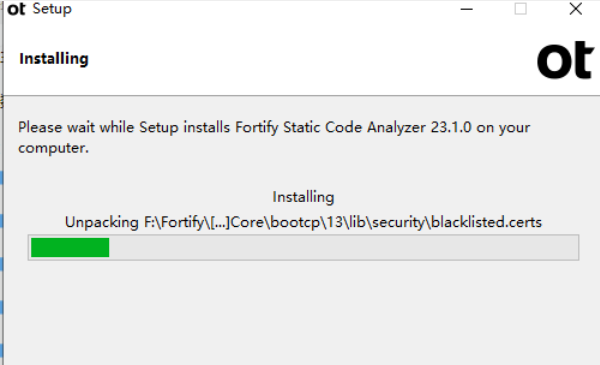Screen dimensions: 600x365
Task: Click the 23.1.0 version number
Action: (x=451, y=127)
